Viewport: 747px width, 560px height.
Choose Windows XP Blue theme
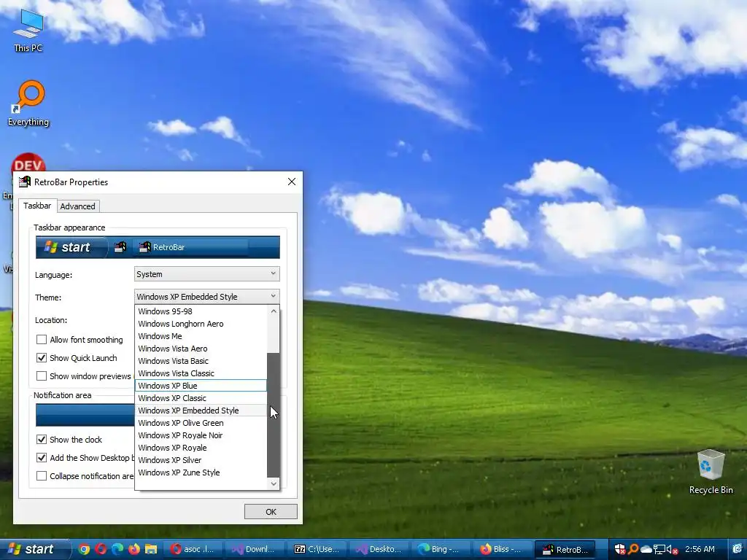(x=201, y=386)
